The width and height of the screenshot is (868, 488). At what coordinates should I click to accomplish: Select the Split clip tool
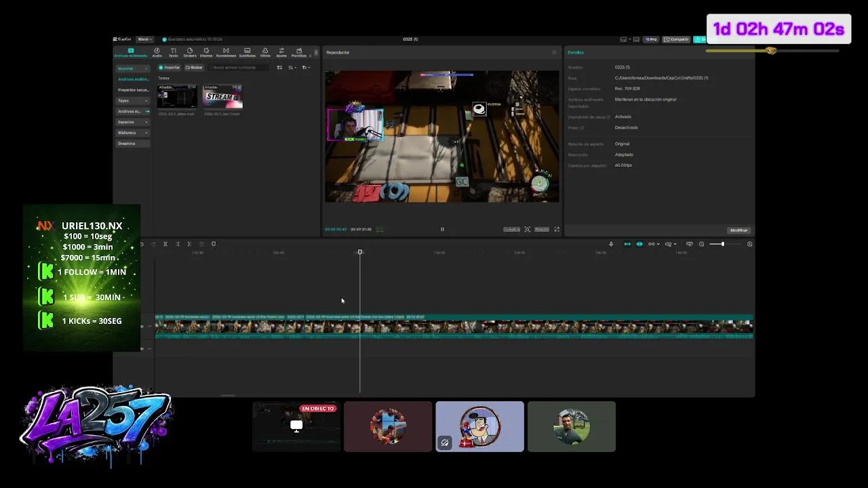[x=165, y=244]
